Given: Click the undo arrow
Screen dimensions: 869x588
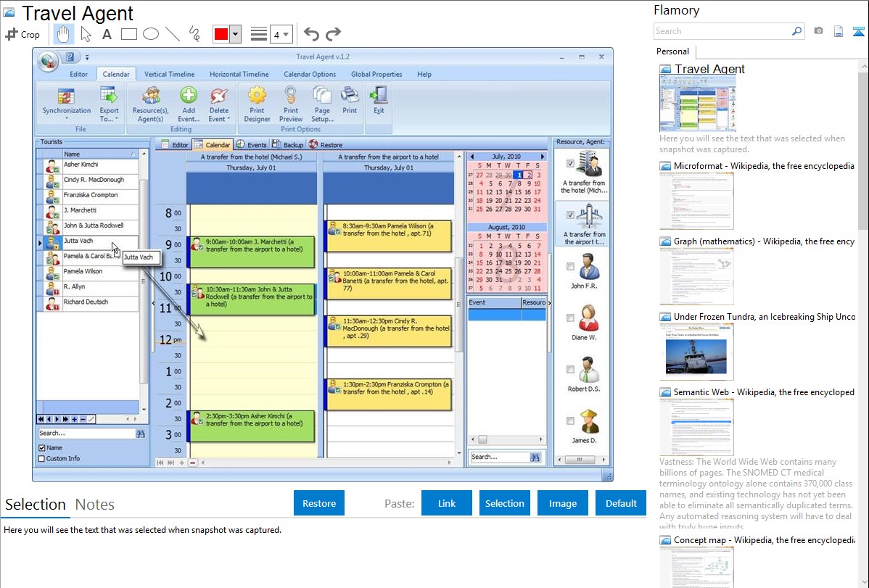Looking at the screenshot, I should (x=311, y=34).
